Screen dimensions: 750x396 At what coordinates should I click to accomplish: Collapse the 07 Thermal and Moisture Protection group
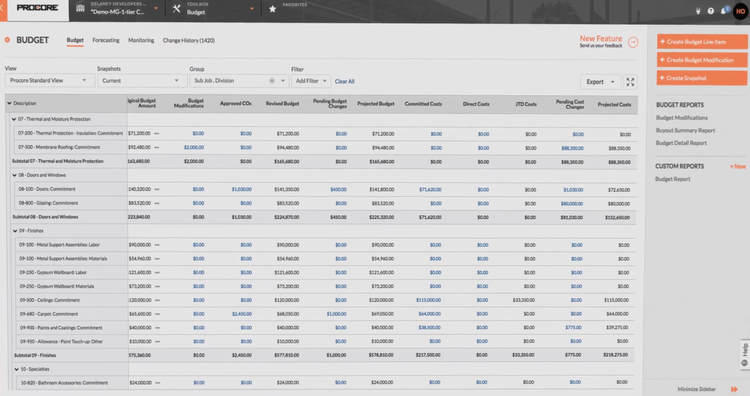coord(14,119)
